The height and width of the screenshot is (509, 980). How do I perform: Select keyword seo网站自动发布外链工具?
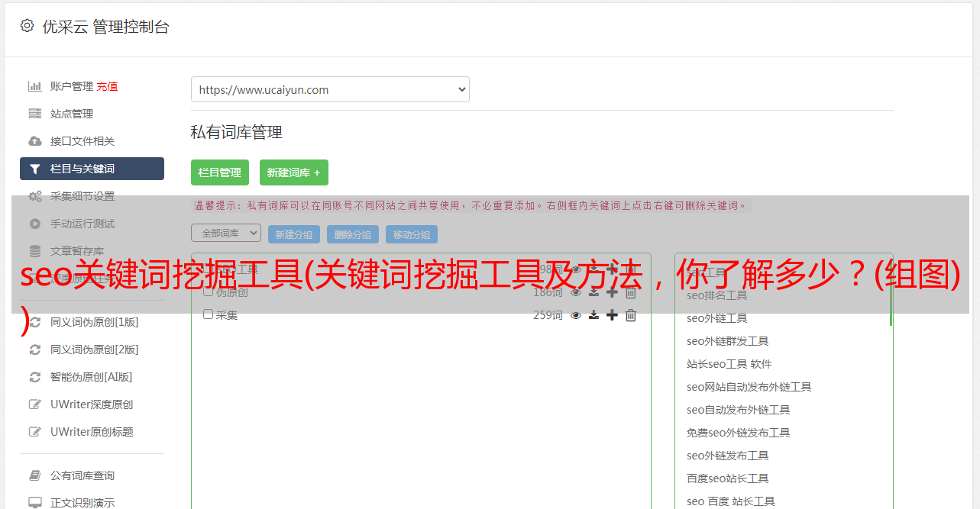pyautogui.click(x=749, y=387)
